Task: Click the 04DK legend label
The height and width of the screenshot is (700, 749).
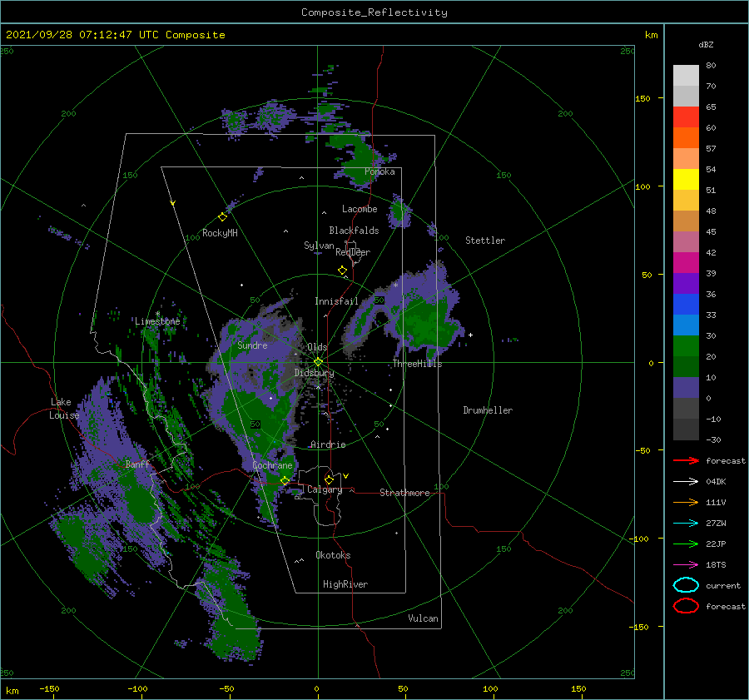Action: pyautogui.click(x=716, y=482)
